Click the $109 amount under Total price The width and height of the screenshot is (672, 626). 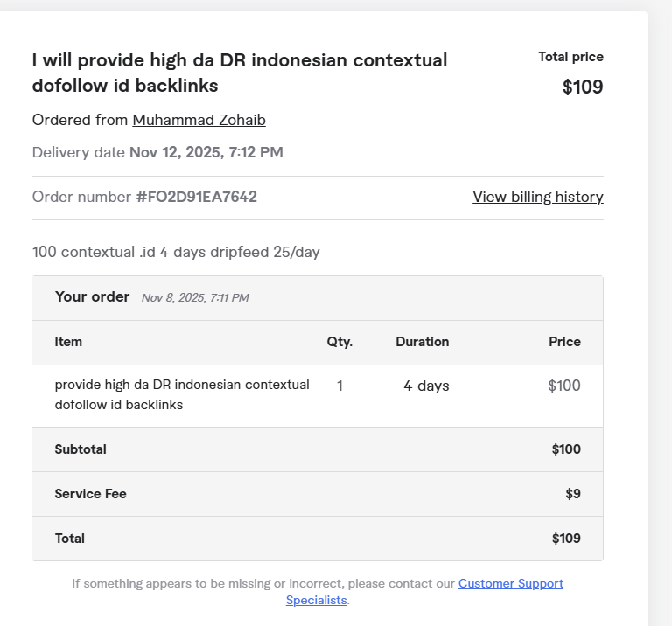coord(582,87)
